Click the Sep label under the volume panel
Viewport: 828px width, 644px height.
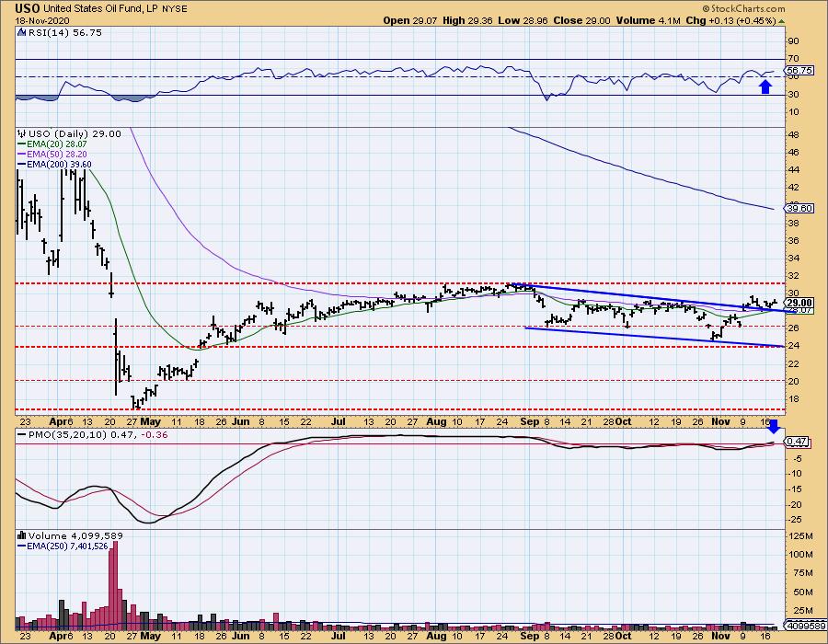(x=530, y=637)
